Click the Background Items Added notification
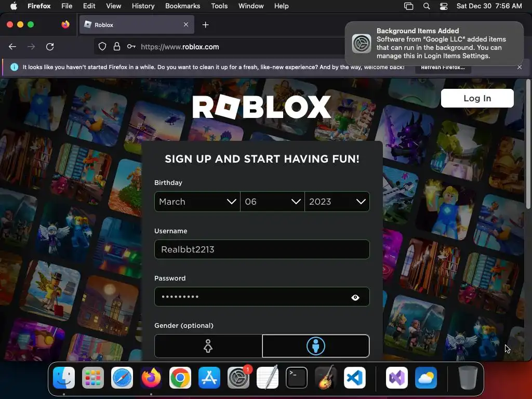This screenshot has width=532, height=399. [x=434, y=44]
